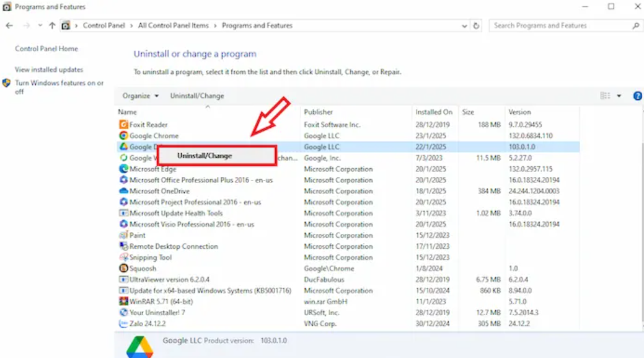Choose Uninstall/Change from the context menu
Screen dimensions: 644x358
[216, 156]
